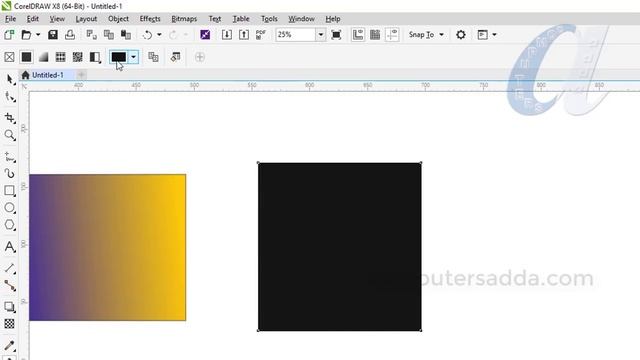Select the Shape tool

click(10, 97)
